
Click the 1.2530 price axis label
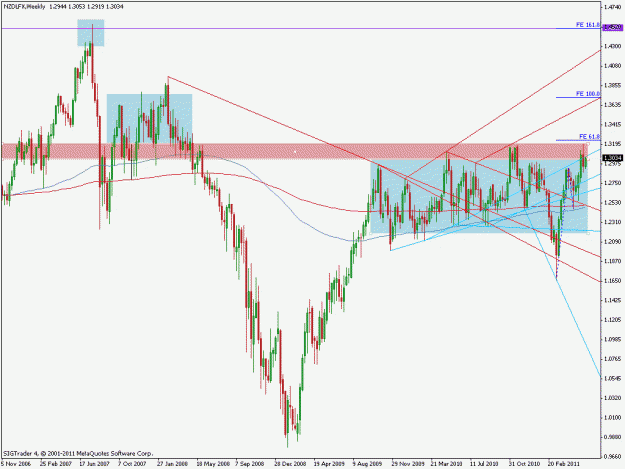tap(614, 202)
